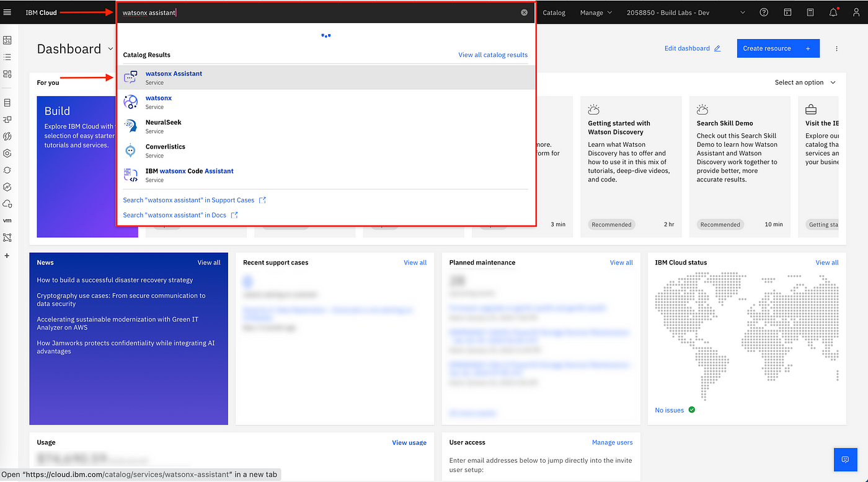Click the pencil icon beside Edit dashboard
Image resolution: width=868 pixels, height=482 pixels.
click(717, 48)
